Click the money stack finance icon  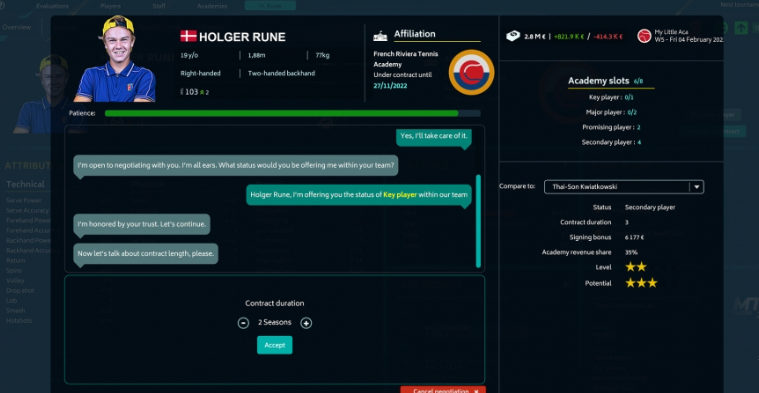(x=513, y=36)
